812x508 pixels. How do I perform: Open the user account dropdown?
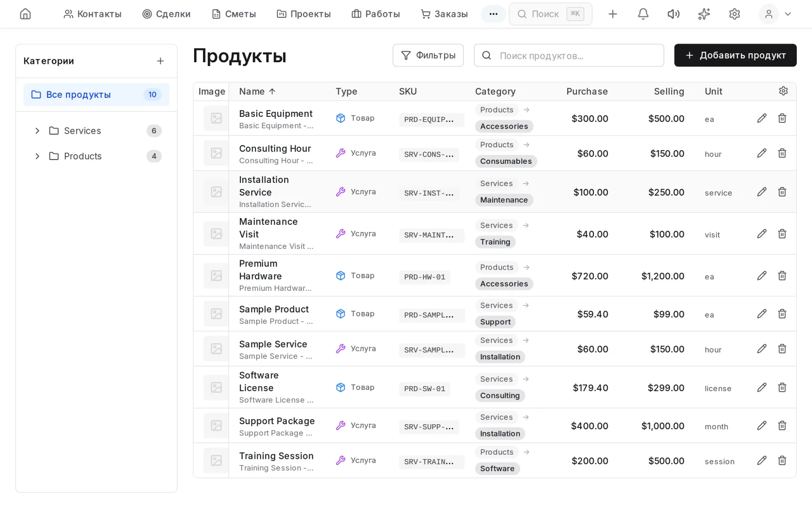776,14
